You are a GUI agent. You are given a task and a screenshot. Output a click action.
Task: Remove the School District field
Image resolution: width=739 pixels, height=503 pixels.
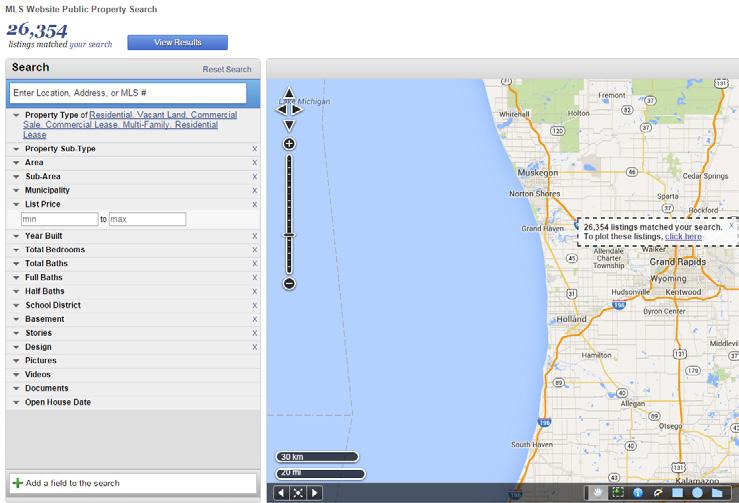255,305
